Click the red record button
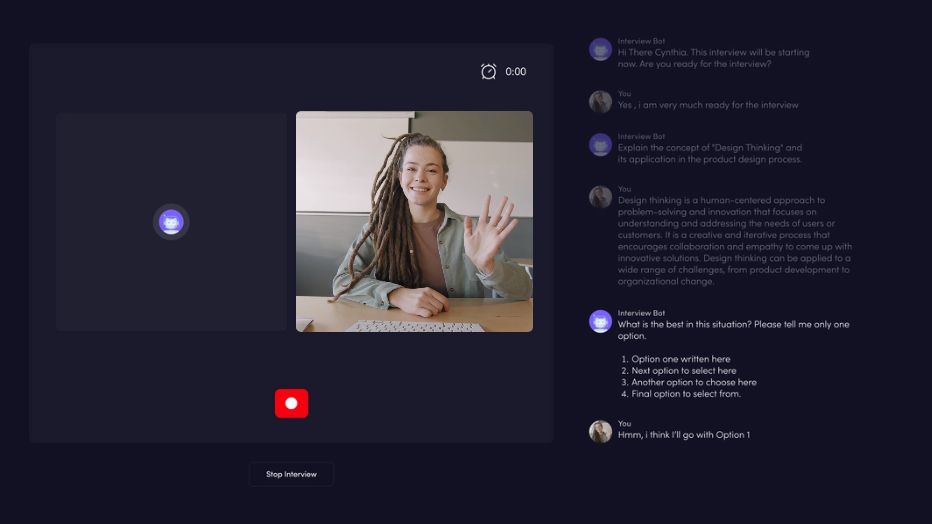 (291, 403)
